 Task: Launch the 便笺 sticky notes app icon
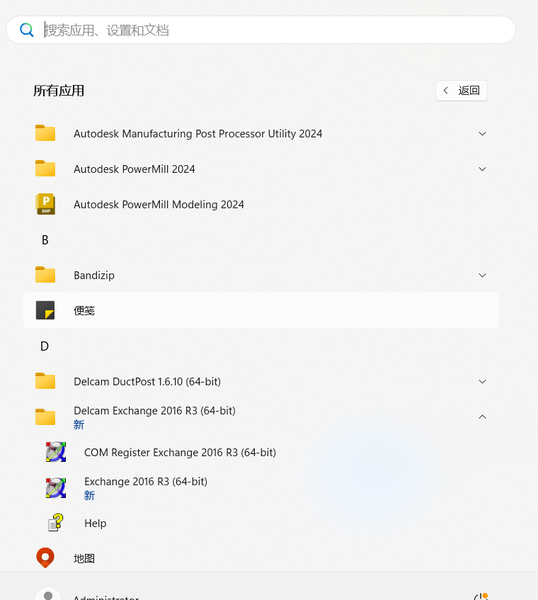[x=45, y=310]
